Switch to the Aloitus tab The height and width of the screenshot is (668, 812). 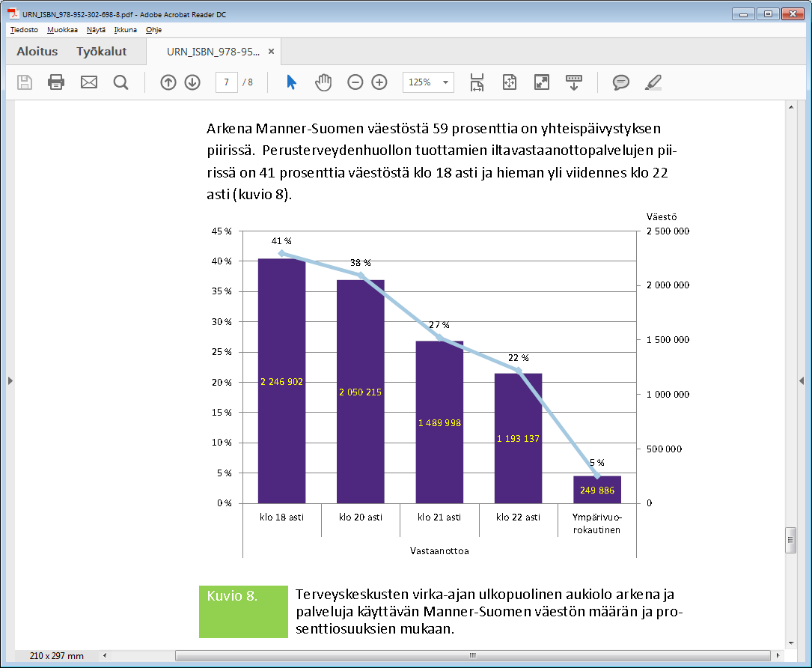click(x=37, y=52)
